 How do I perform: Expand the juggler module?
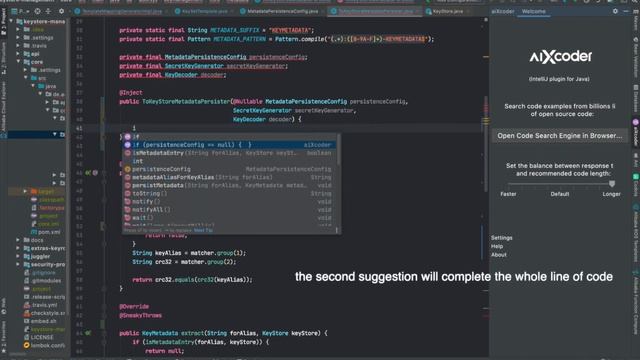pyautogui.click(x=18, y=256)
